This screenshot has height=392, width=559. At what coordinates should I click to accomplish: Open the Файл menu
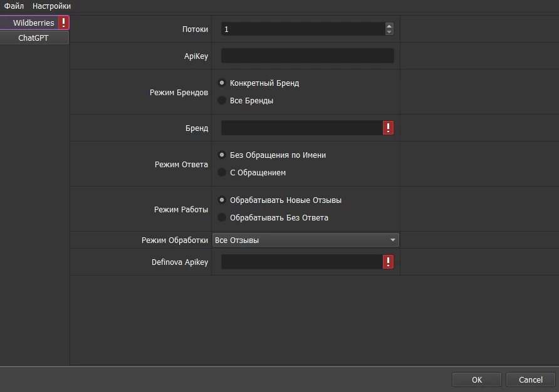(x=14, y=6)
